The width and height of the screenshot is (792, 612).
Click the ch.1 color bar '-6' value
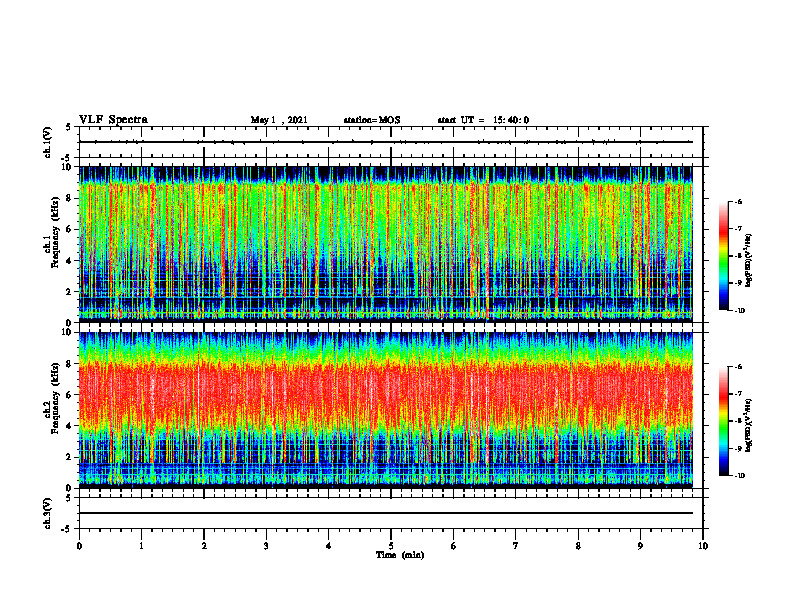739,202
